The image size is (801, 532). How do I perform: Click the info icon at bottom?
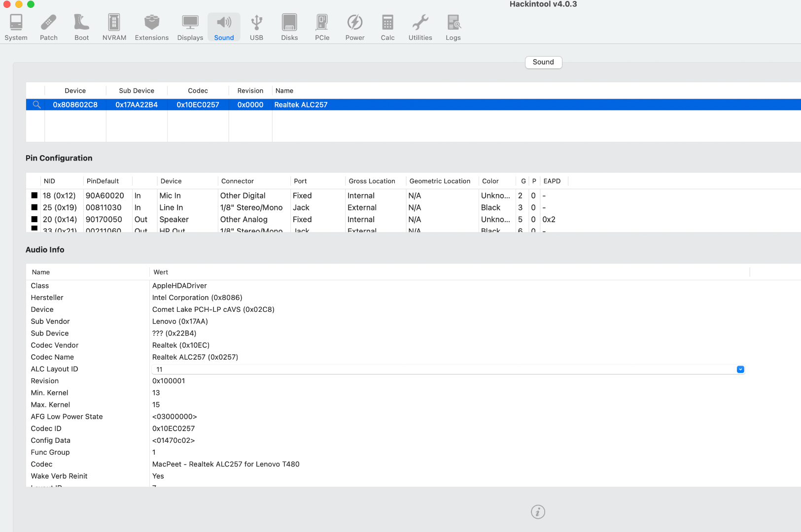pyautogui.click(x=538, y=512)
